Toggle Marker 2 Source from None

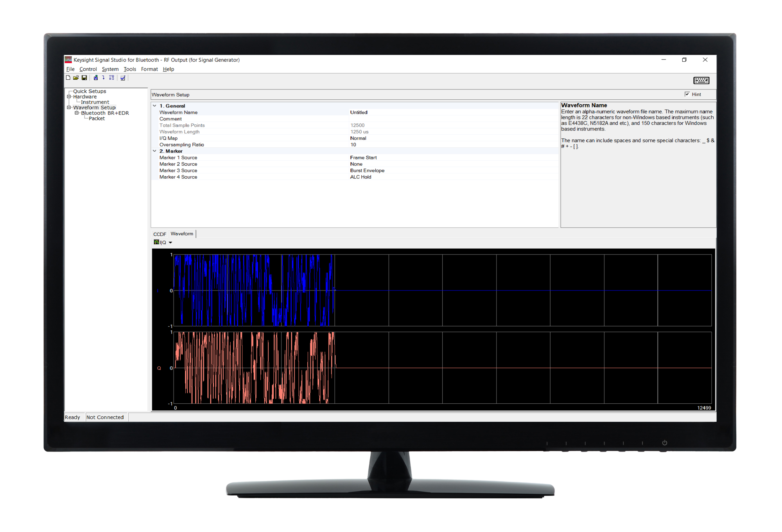tap(356, 164)
